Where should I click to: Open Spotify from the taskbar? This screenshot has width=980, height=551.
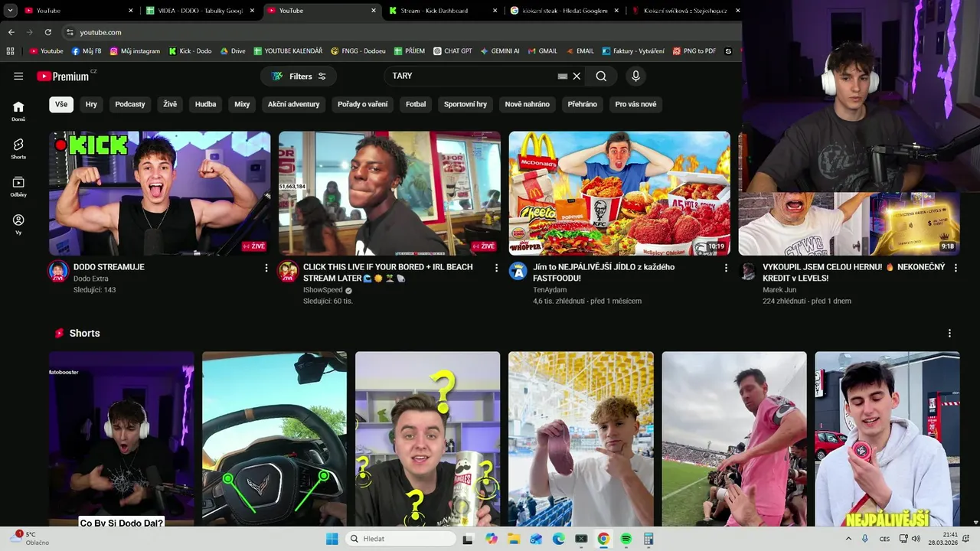tap(626, 539)
